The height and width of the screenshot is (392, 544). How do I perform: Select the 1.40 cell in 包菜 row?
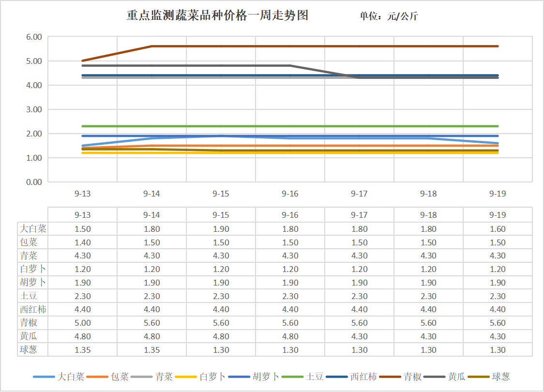click(83, 242)
